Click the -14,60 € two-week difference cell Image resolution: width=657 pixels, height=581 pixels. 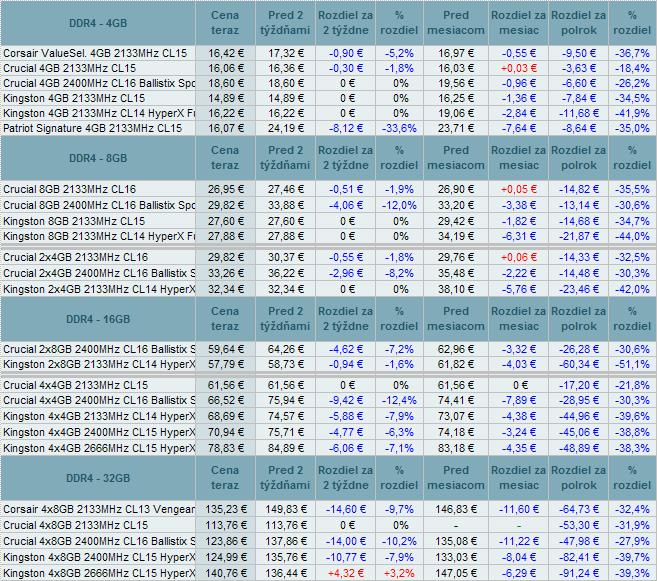[x=345, y=509]
